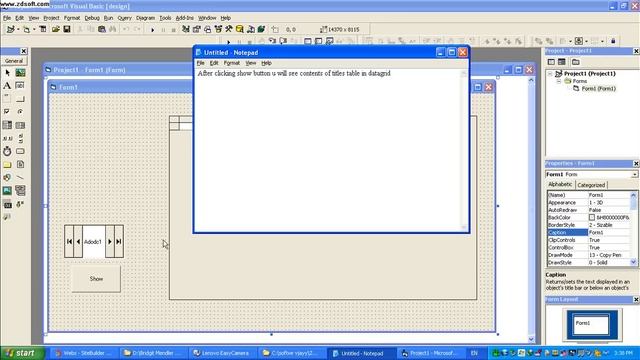Image resolution: width=640 pixels, height=360 pixels.
Task: Click the Object Browser toolbar icon
Action: pos(218,29)
